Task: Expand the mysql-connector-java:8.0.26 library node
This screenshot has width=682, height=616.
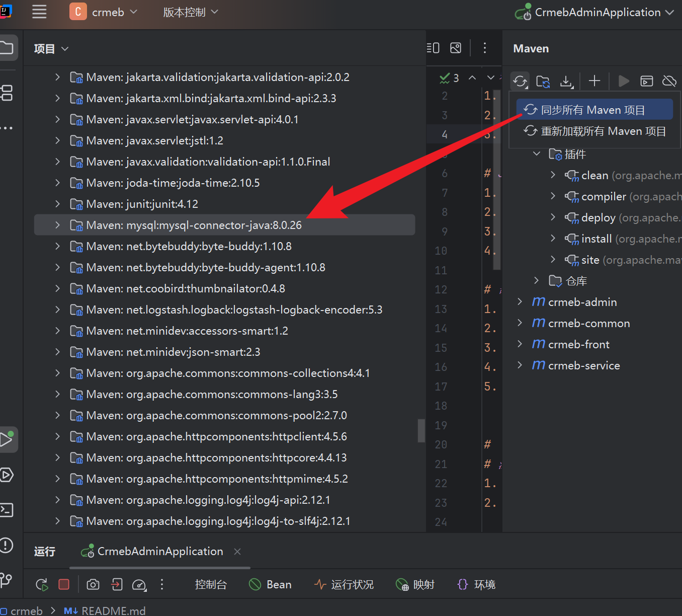Action: coord(57,225)
